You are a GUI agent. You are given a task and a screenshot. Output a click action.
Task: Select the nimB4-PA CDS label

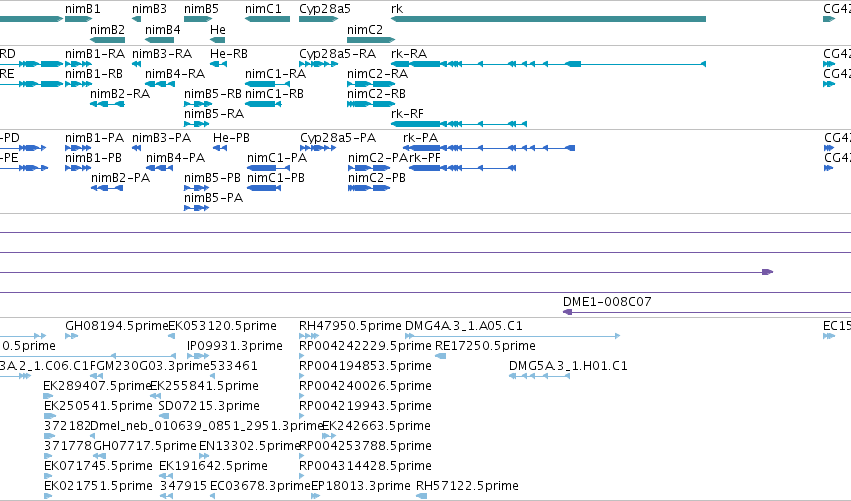point(175,158)
